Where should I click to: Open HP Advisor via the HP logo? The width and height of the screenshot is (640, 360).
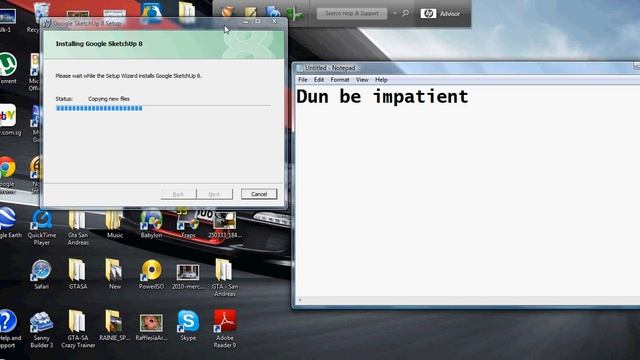[x=428, y=13]
